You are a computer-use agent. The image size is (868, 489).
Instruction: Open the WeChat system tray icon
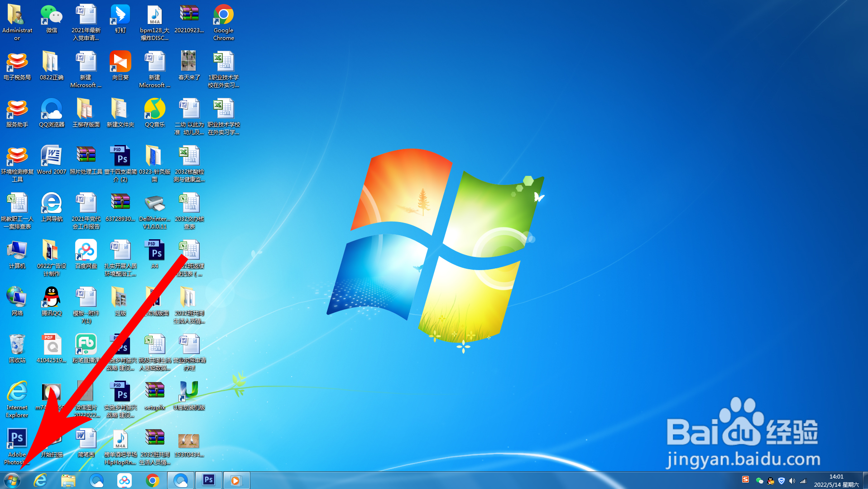pos(760,481)
